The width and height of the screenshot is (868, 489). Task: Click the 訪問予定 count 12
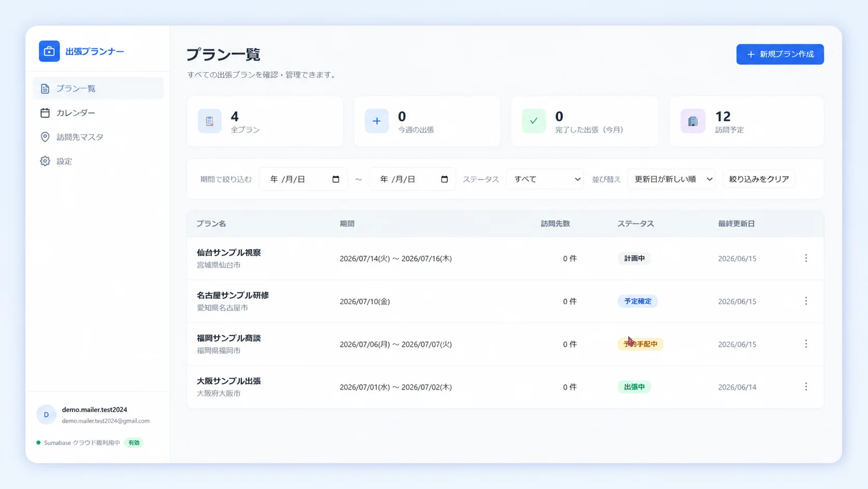[x=723, y=116]
